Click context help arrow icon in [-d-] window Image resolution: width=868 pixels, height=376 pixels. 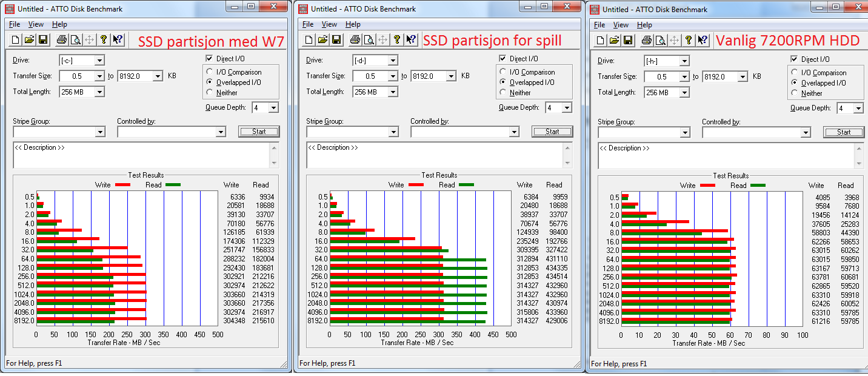click(x=411, y=40)
